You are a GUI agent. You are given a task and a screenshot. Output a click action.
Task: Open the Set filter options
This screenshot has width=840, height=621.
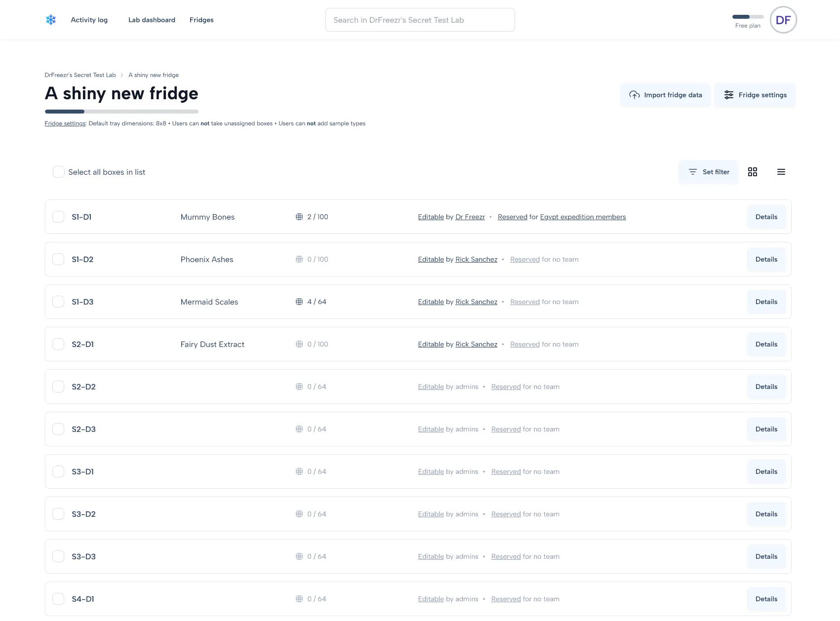coord(709,172)
